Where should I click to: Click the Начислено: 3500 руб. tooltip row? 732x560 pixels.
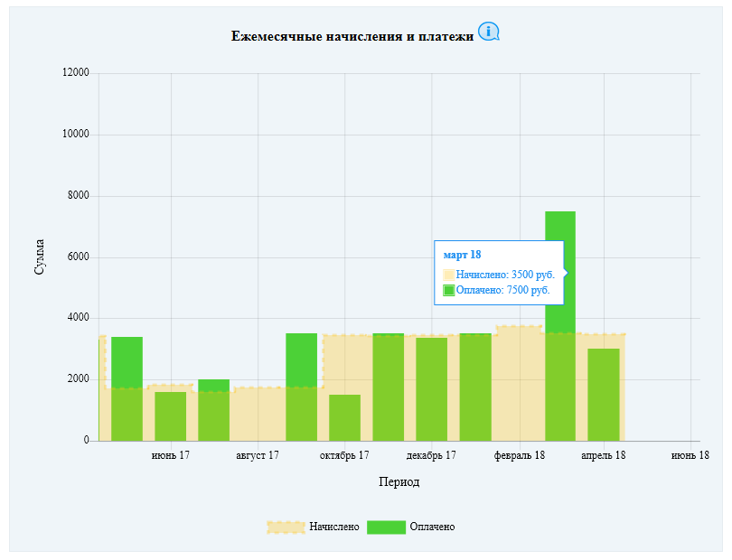[x=499, y=275]
